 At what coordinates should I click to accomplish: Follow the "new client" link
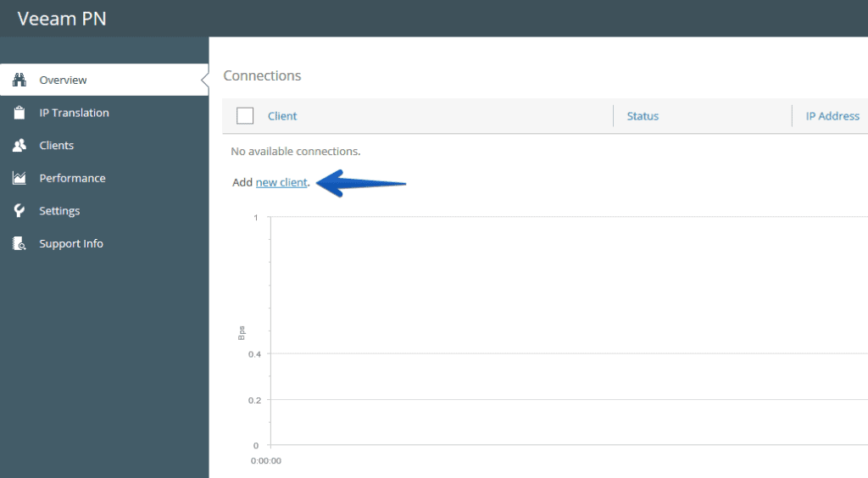tap(281, 182)
